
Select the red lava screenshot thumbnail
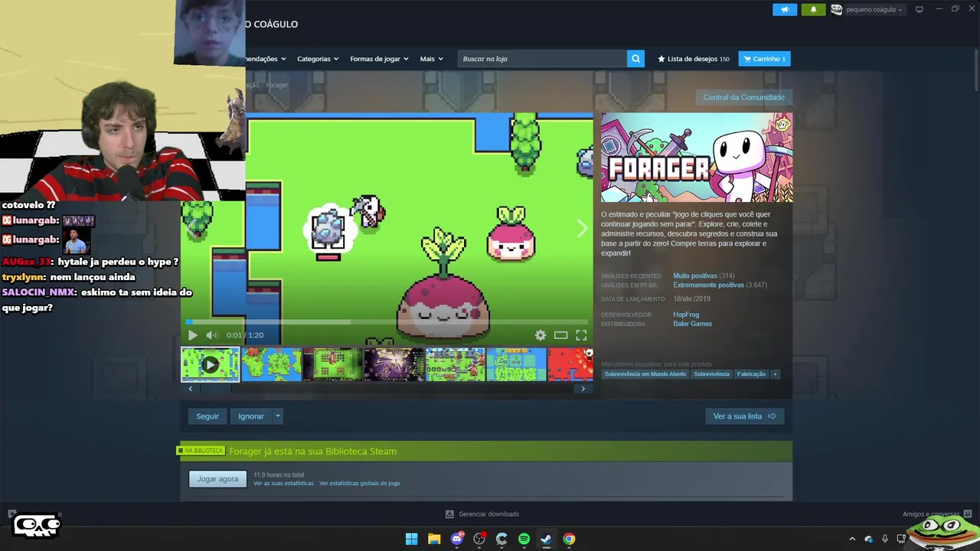(570, 364)
